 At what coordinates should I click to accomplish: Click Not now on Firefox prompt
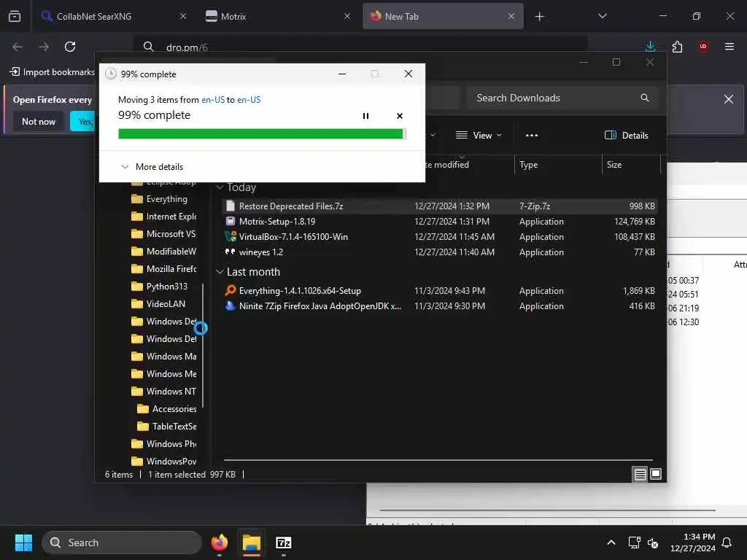pos(39,122)
